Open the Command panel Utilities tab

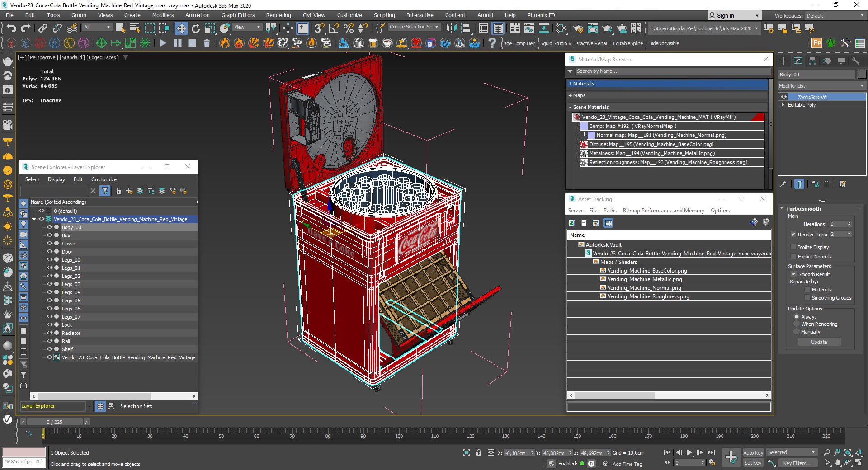tap(855, 61)
